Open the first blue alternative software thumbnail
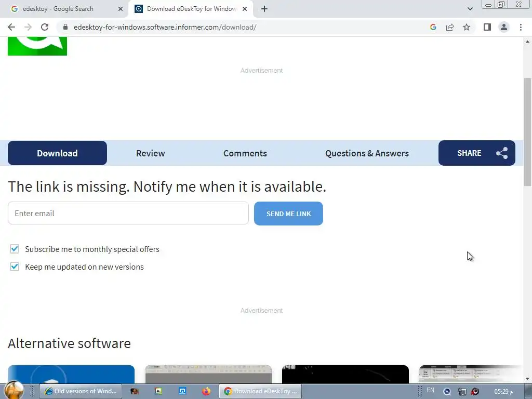 point(71,374)
